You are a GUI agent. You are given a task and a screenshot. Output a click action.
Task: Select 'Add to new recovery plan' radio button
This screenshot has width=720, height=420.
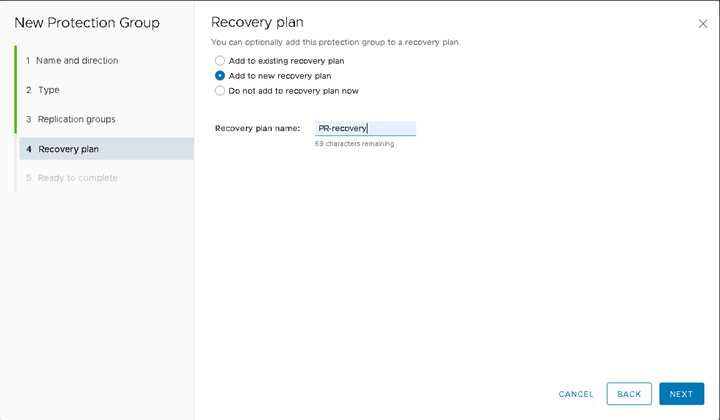(220, 75)
